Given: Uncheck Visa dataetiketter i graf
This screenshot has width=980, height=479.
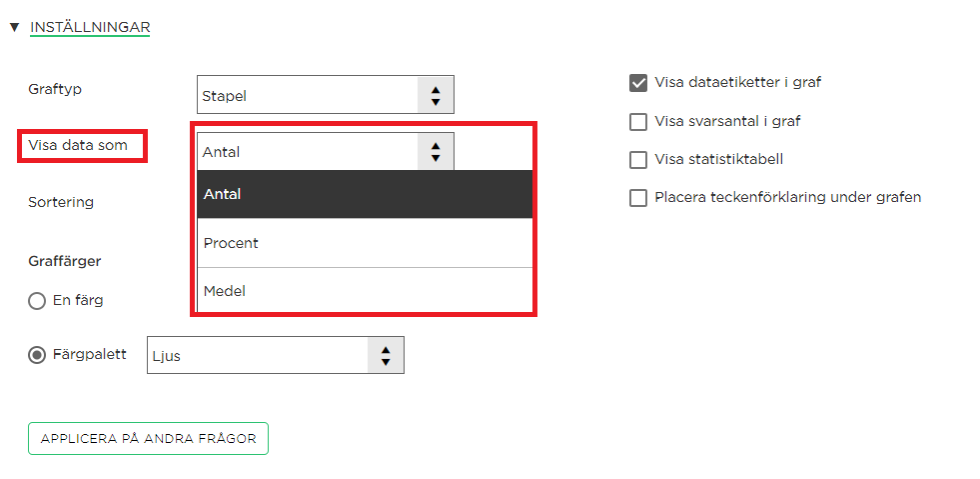Looking at the screenshot, I should (638, 83).
